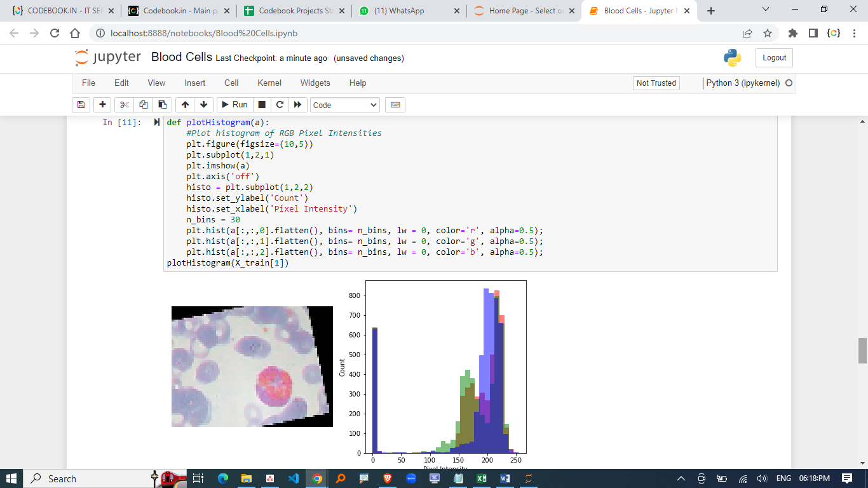The width and height of the screenshot is (868, 488).
Task: Interrupt the kernel with stop icon
Action: point(262,105)
